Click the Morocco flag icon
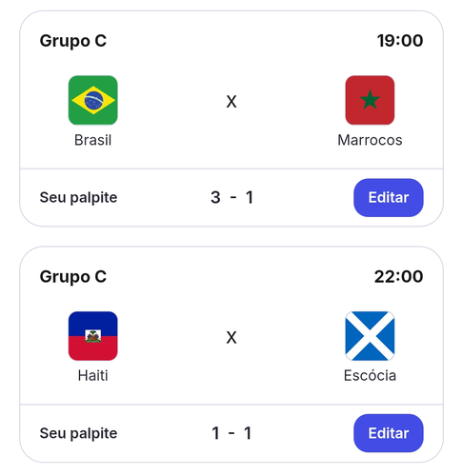 pyautogui.click(x=370, y=100)
